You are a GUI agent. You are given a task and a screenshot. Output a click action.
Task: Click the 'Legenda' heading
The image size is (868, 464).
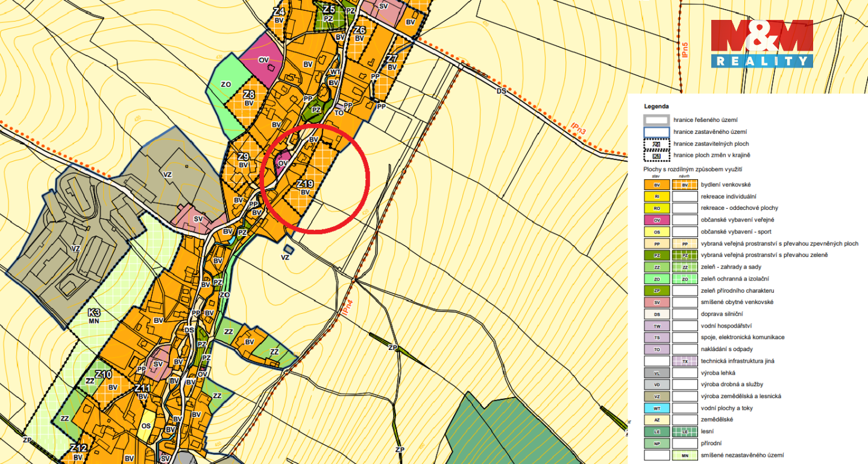tap(656, 106)
